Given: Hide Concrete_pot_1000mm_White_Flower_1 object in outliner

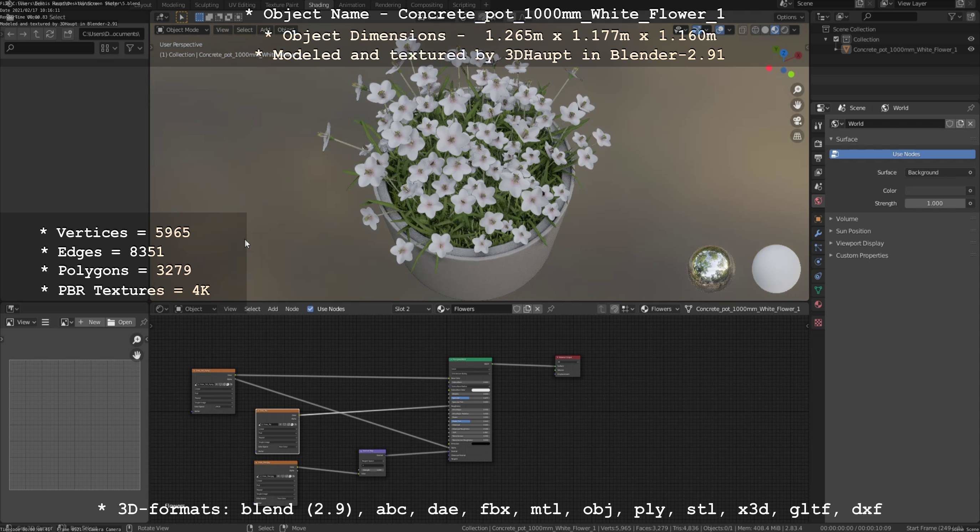Looking at the screenshot, I should 970,50.
